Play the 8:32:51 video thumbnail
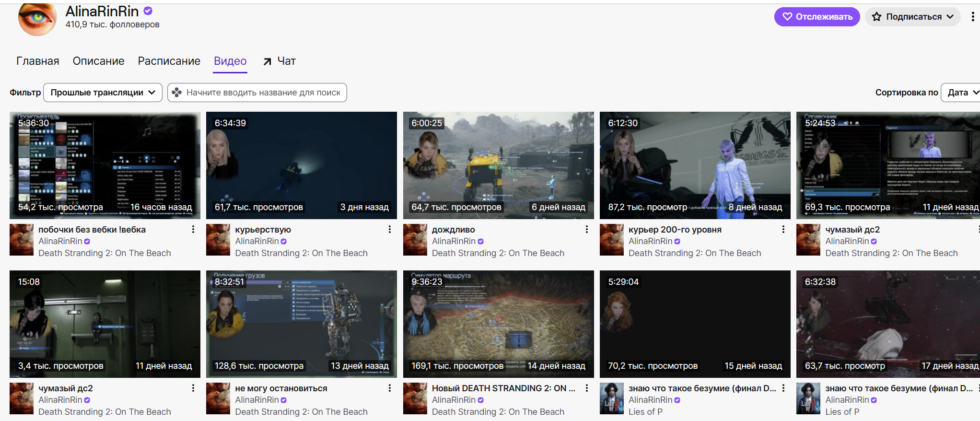980x421 pixels. 302,324
